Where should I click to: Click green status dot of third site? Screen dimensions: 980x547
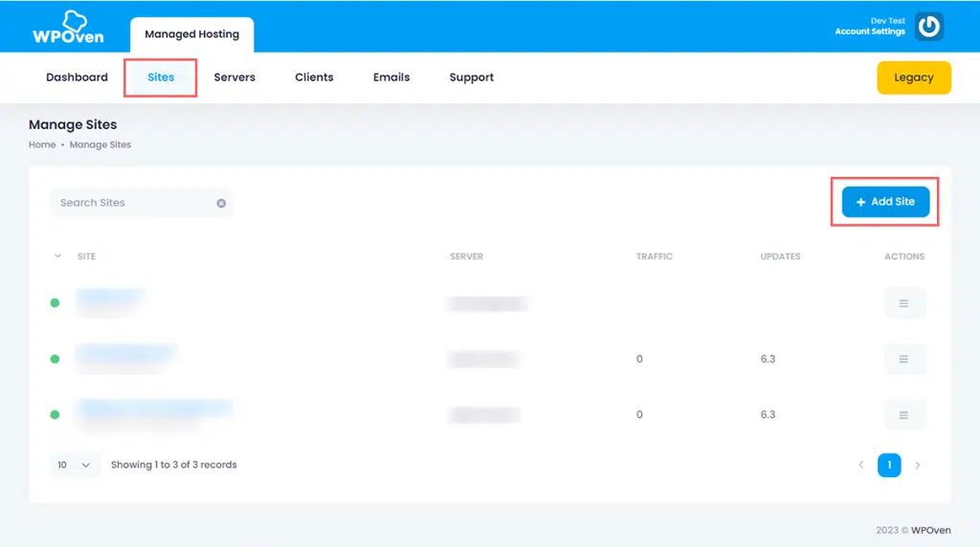click(55, 415)
